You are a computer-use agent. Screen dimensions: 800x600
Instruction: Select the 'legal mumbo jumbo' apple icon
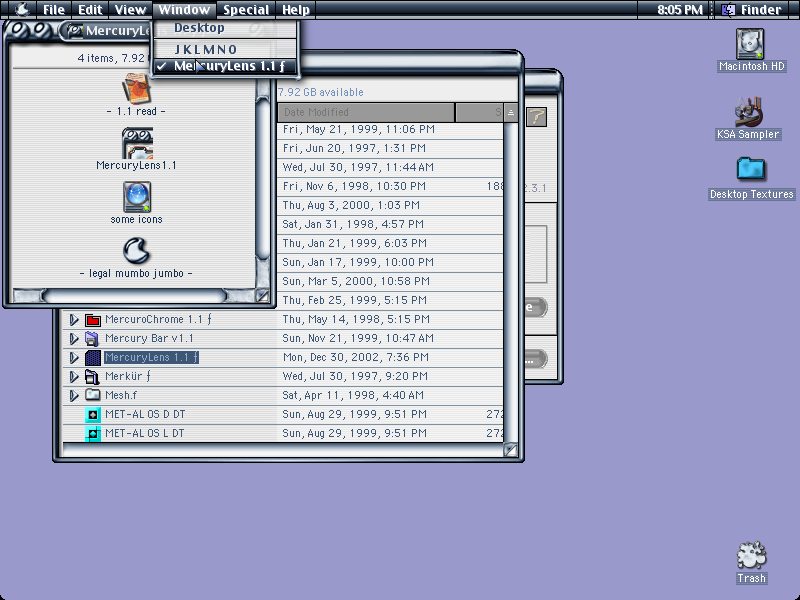tap(136, 251)
